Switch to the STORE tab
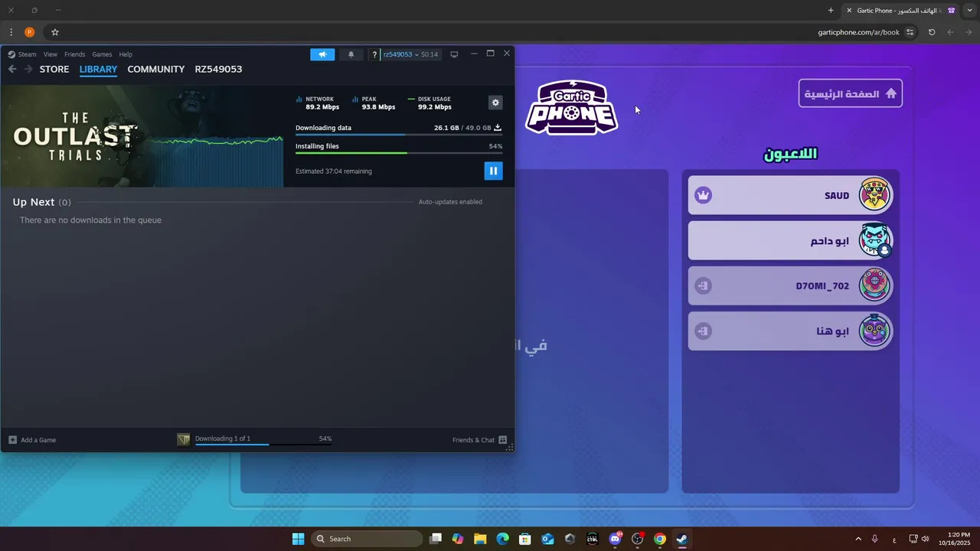Screen dimensions: 980x551 point(54,69)
